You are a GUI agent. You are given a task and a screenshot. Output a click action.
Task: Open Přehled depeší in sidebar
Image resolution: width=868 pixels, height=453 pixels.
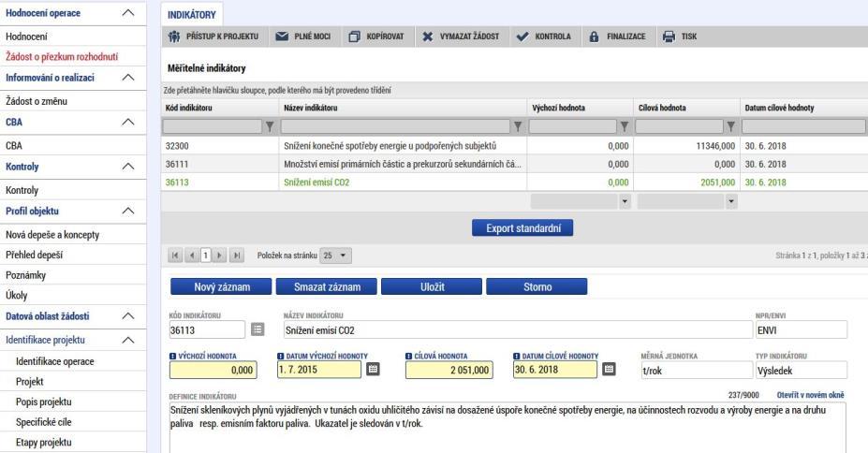click(x=35, y=255)
